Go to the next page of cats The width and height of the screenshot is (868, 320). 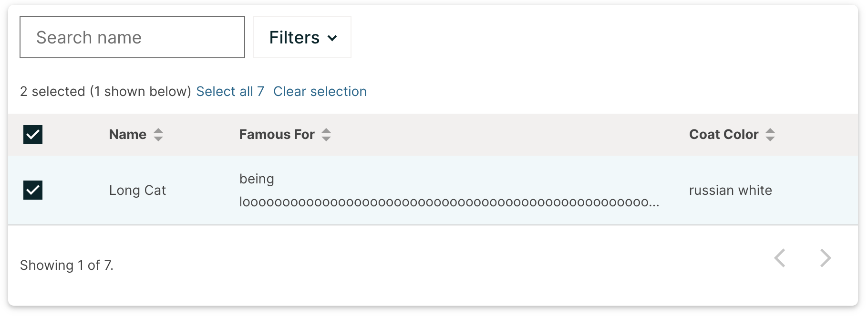point(825,258)
